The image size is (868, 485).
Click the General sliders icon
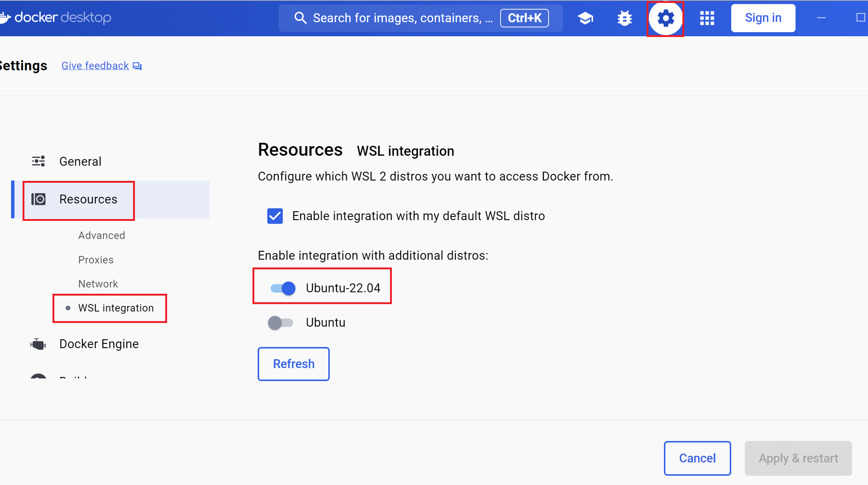point(38,161)
